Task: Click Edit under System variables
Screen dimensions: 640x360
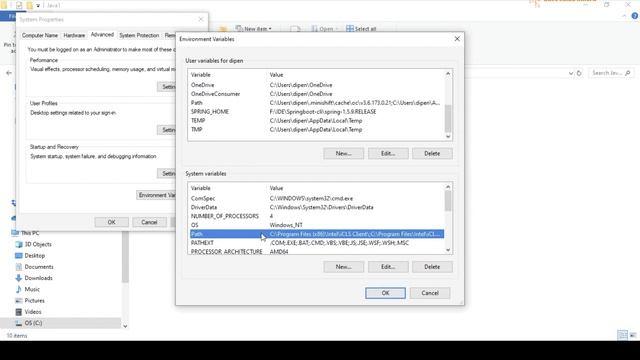Action: [388, 267]
